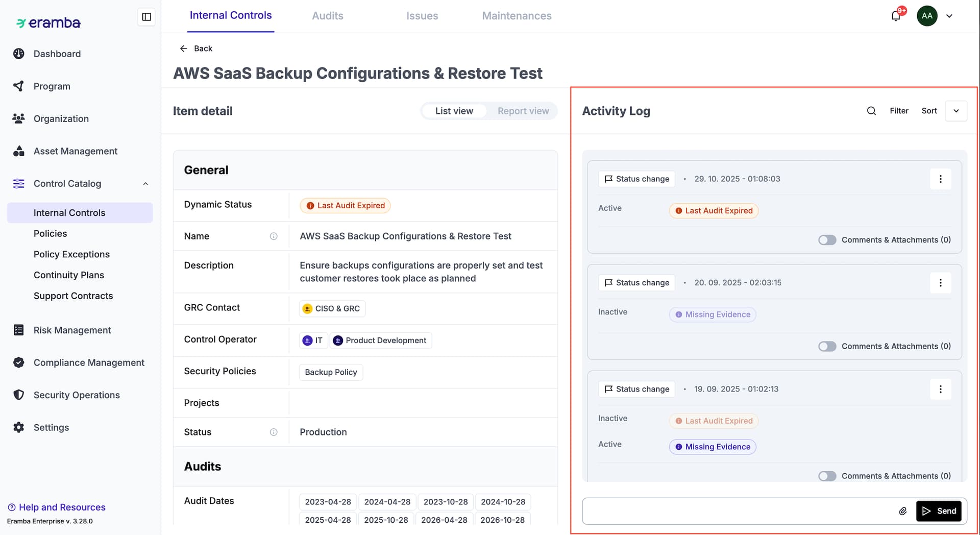Open search in the Activity Log

pyautogui.click(x=871, y=111)
